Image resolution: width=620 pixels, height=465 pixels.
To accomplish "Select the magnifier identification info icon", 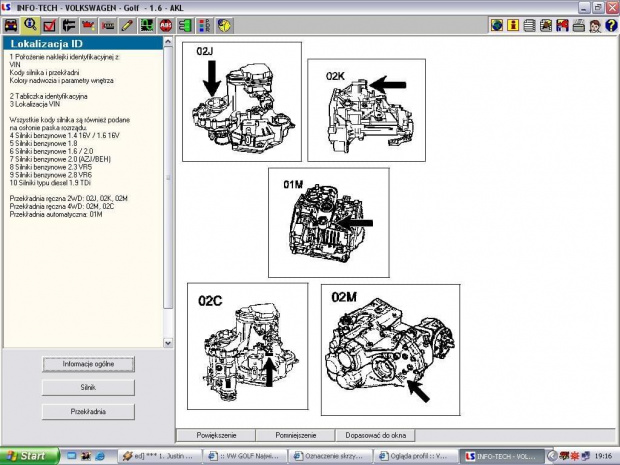I will [30, 23].
